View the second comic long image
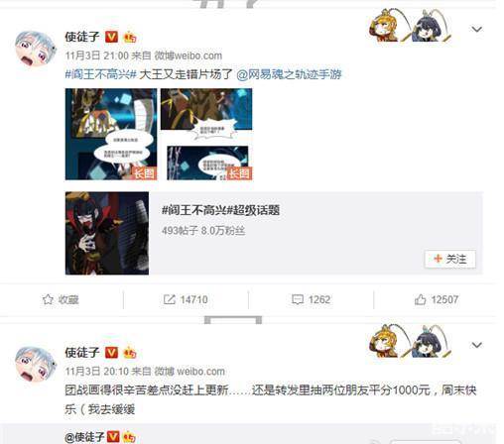 coord(206,134)
